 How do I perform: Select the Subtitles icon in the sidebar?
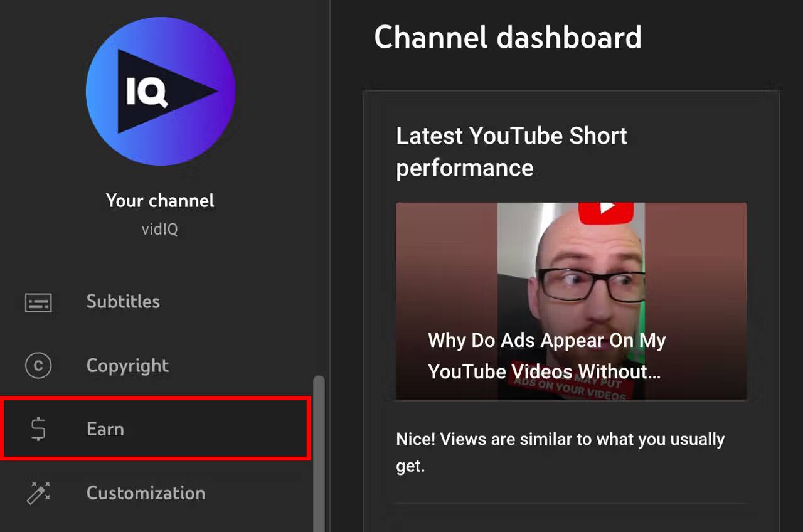[38, 302]
